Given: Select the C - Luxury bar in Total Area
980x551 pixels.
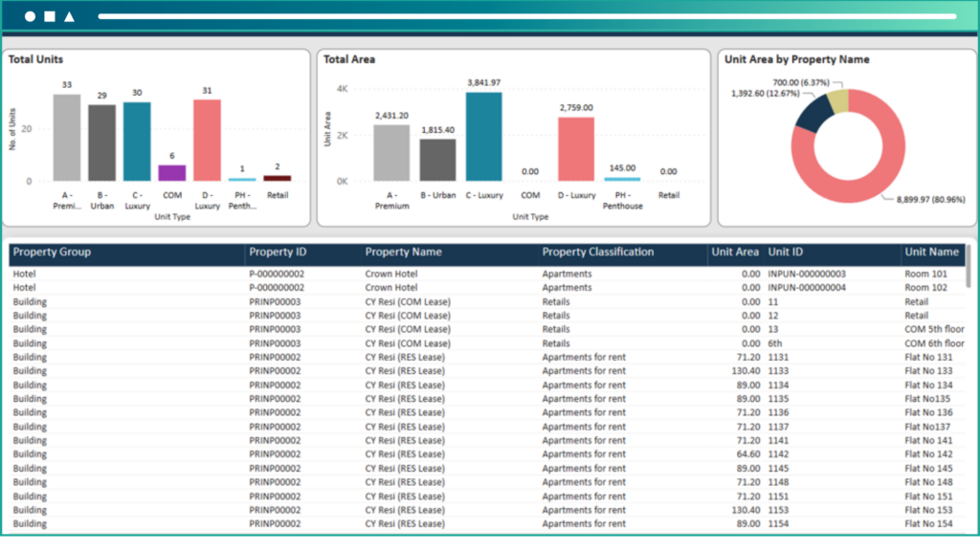Looking at the screenshot, I should [483, 136].
